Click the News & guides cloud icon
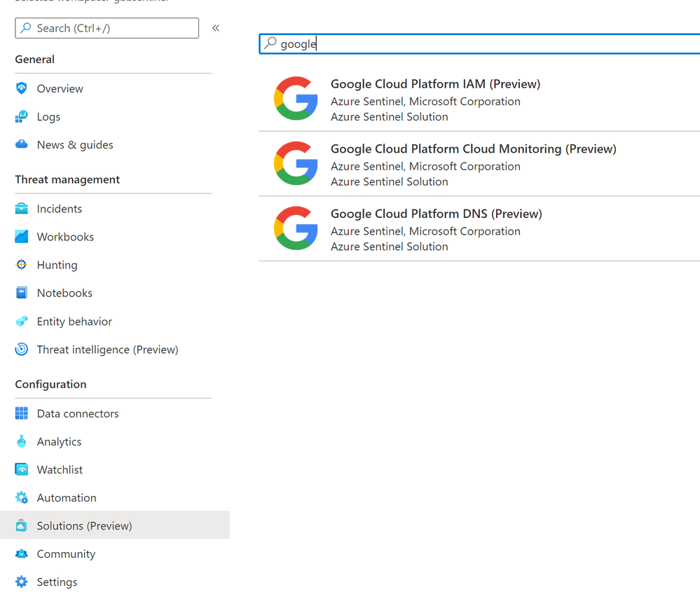Image resolution: width=700 pixels, height=599 pixels. pyautogui.click(x=22, y=144)
